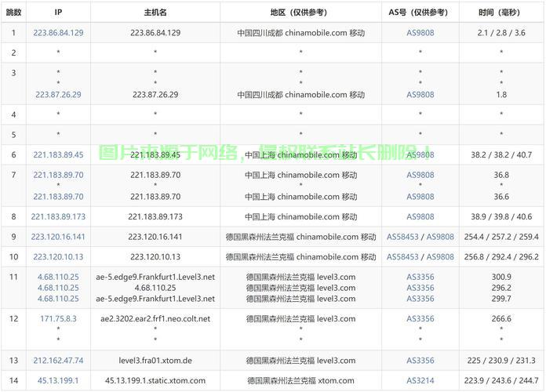Open AS58453 link in hop 9 row

[402, 237]
